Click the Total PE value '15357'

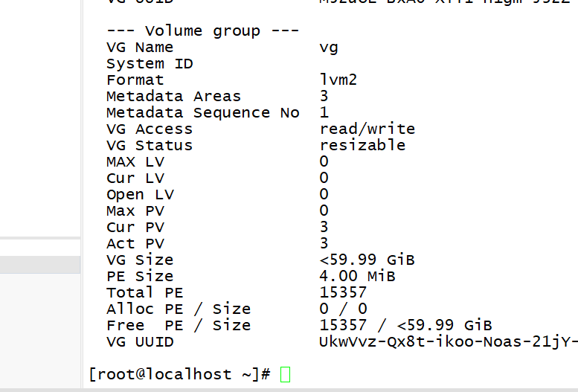pyautogui.click(x=343, y=292)
